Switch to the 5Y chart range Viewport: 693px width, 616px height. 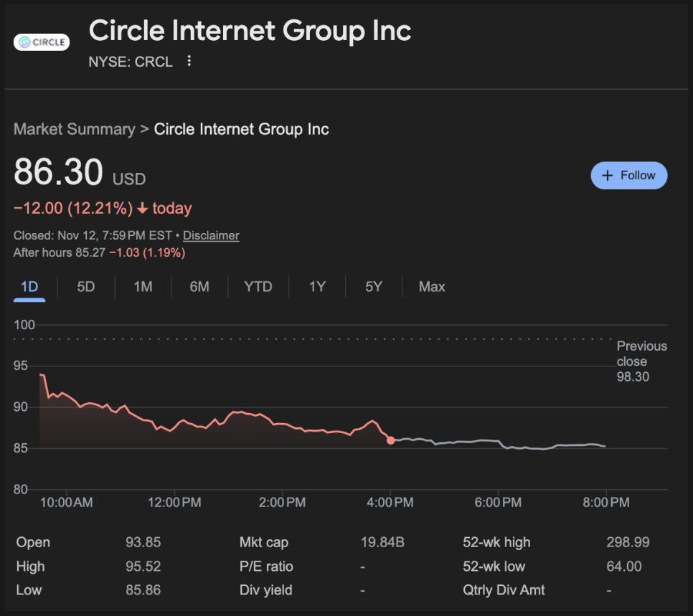click(x=374, y=287)
